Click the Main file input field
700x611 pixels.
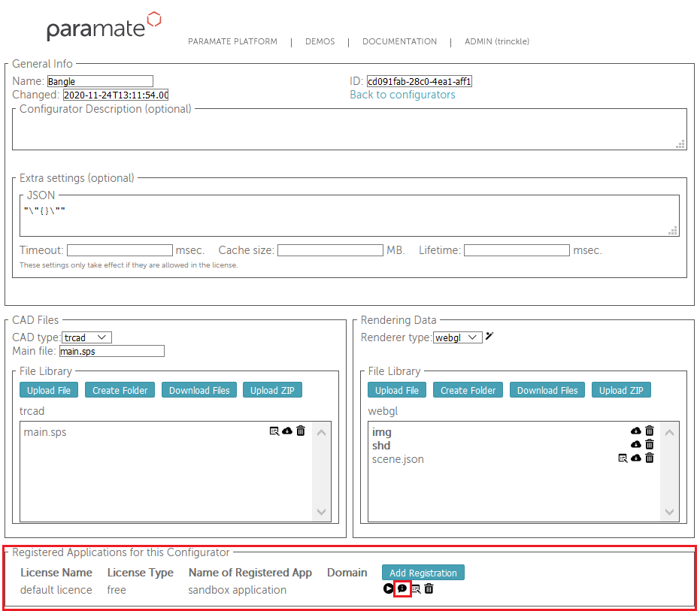[111, 351]
